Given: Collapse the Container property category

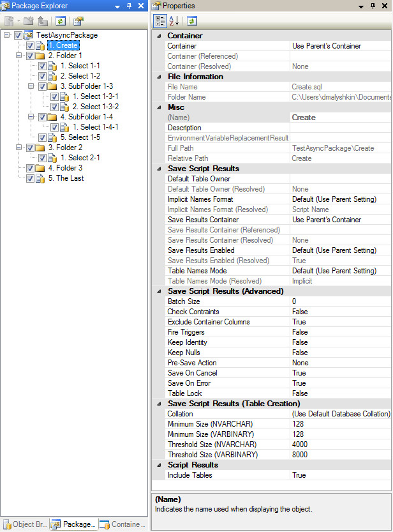Looking at the screenshot, I should click(x=159, y=36).
